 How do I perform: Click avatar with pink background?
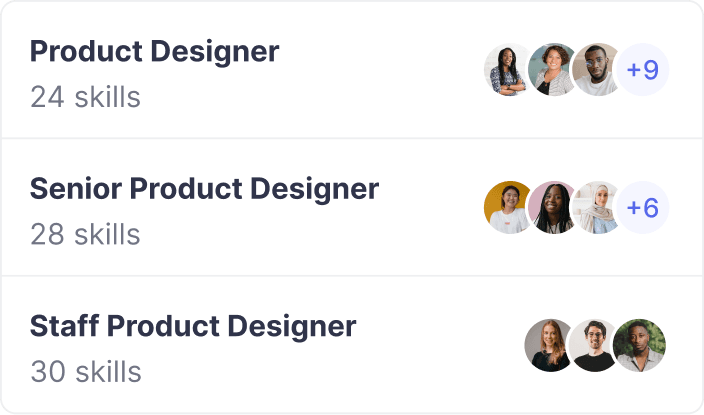(552, 208)
